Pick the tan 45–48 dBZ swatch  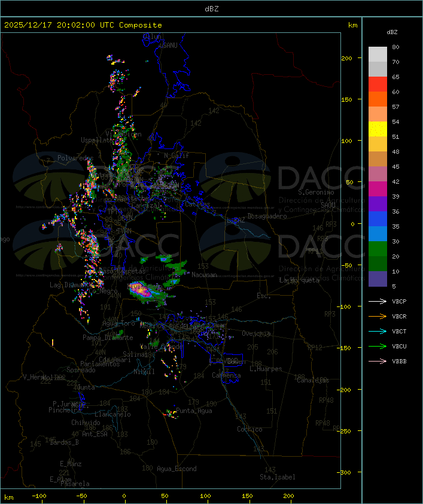tap(378, 159)
